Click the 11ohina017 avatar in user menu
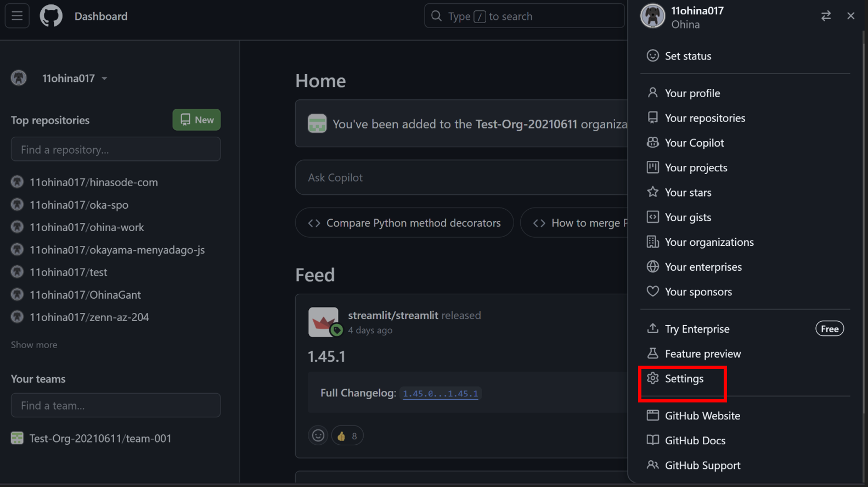The height and width of the screenshot is (487, 868). coord(652,16)
